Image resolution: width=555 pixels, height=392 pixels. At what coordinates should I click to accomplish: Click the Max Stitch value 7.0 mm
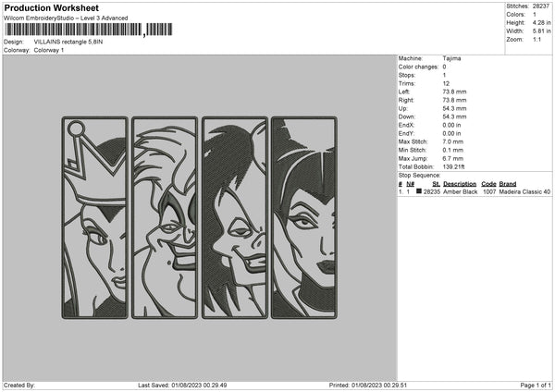(452, 141)
